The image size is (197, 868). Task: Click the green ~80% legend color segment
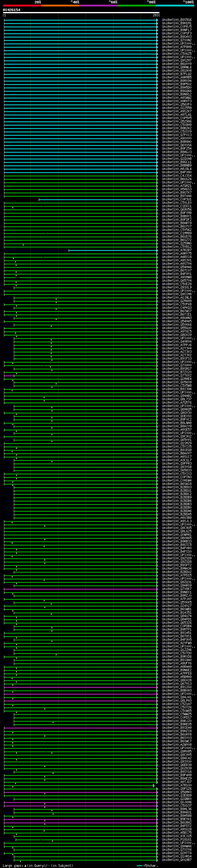pos(137,6)
